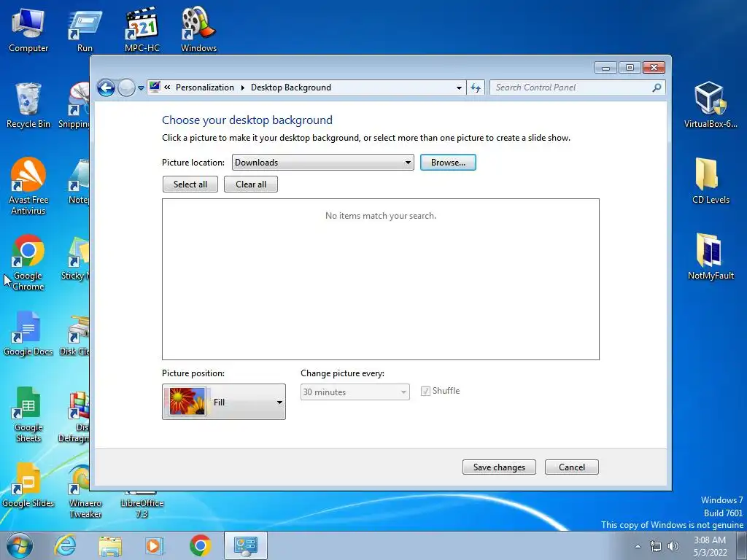Expand the breadcrumb chevron before Personalization
Image resolution: width=747 pixels, height=560 pixels.
(x=167, y=87)
